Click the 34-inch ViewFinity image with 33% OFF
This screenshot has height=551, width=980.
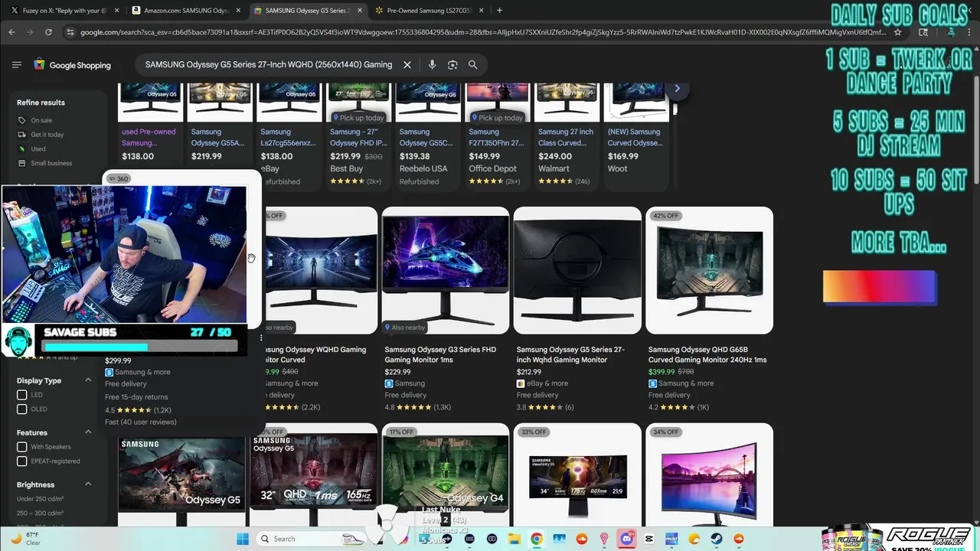click(577, 474)
